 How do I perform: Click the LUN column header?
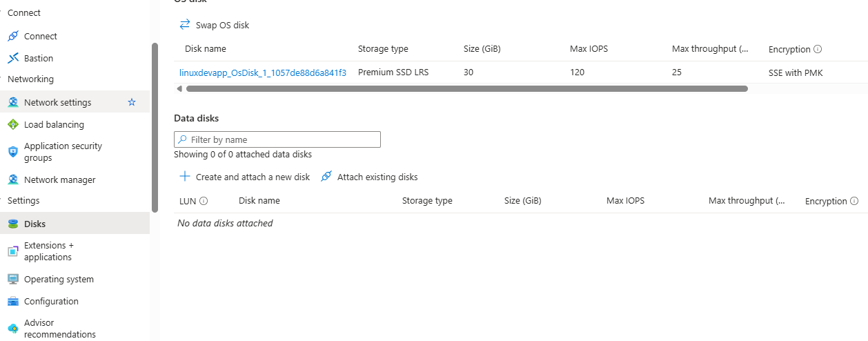(x=188, y=201)
